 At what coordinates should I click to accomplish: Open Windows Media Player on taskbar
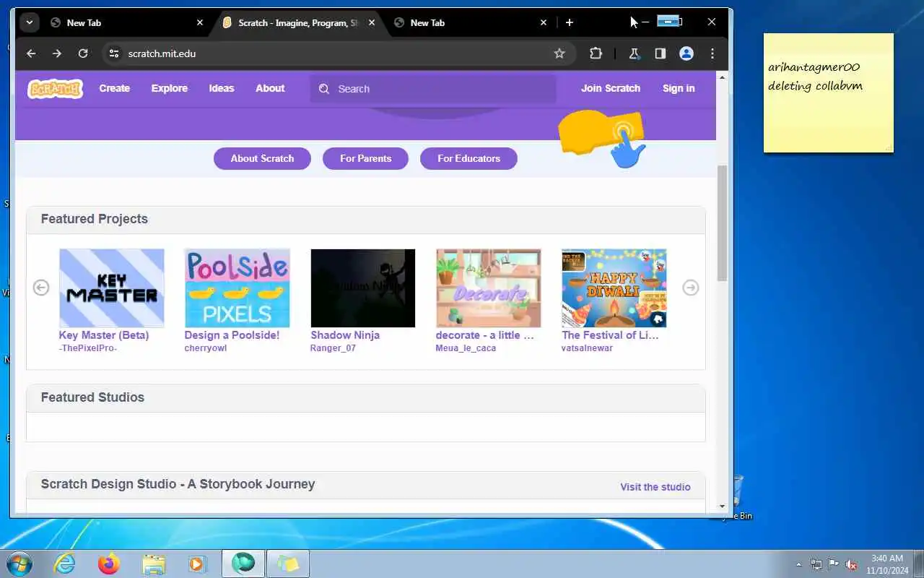click(197, 564)
